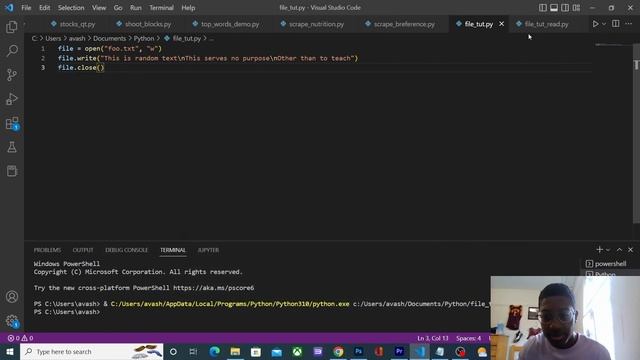Open the Go menu
The width and height of the screenshot is (640, 360).
(x=118, y=8)
